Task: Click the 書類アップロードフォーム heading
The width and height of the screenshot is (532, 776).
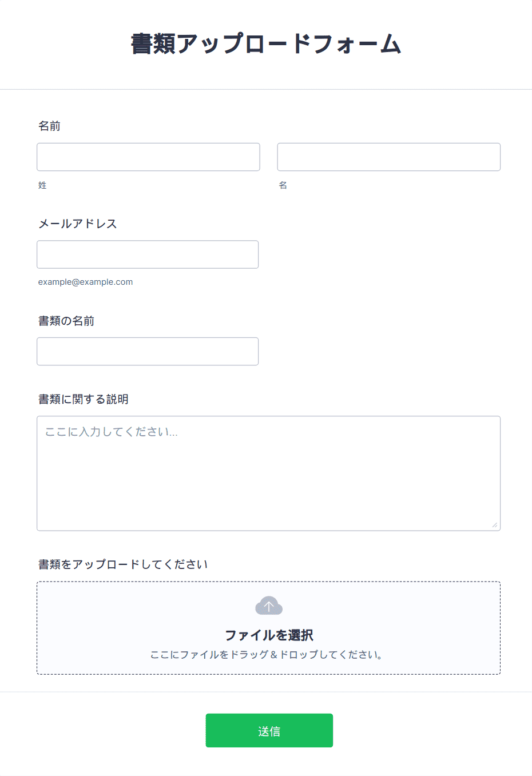Action: [267, 44]
